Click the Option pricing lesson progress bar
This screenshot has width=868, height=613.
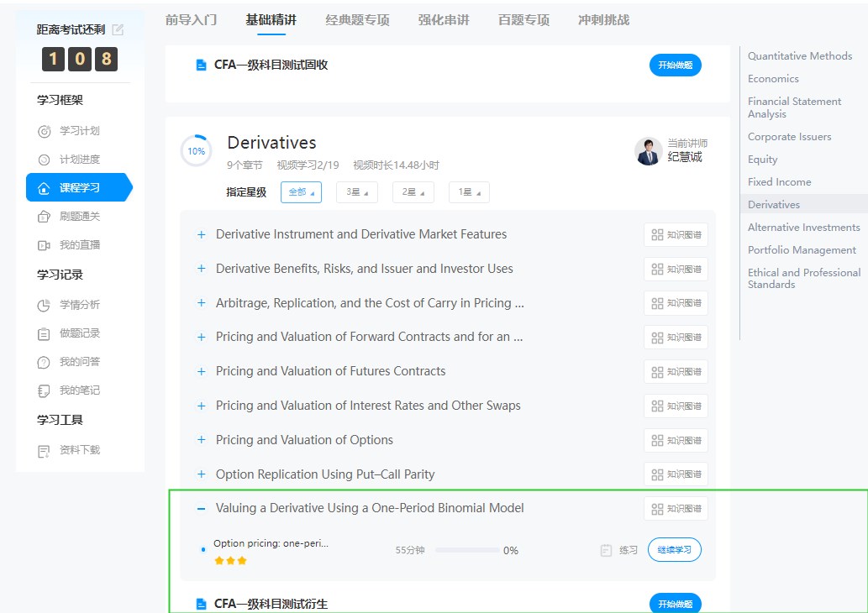466,551
